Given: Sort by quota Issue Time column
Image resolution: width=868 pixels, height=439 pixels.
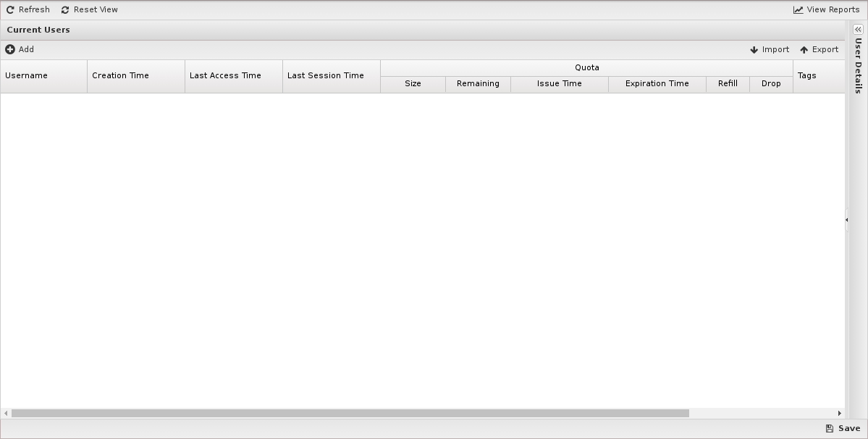Looking at the screenshot, I should coord(560,84).
